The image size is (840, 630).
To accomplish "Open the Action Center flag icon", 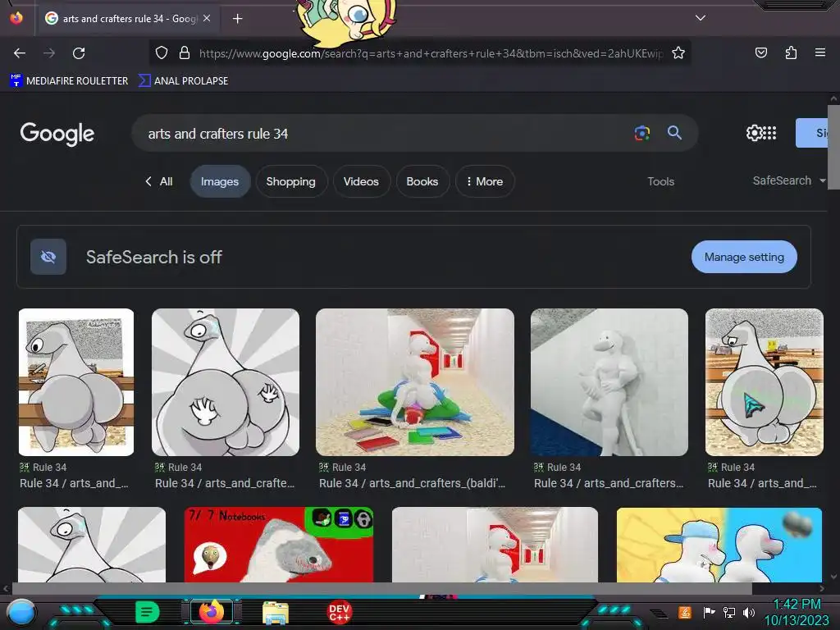I will tap(709, 612).
